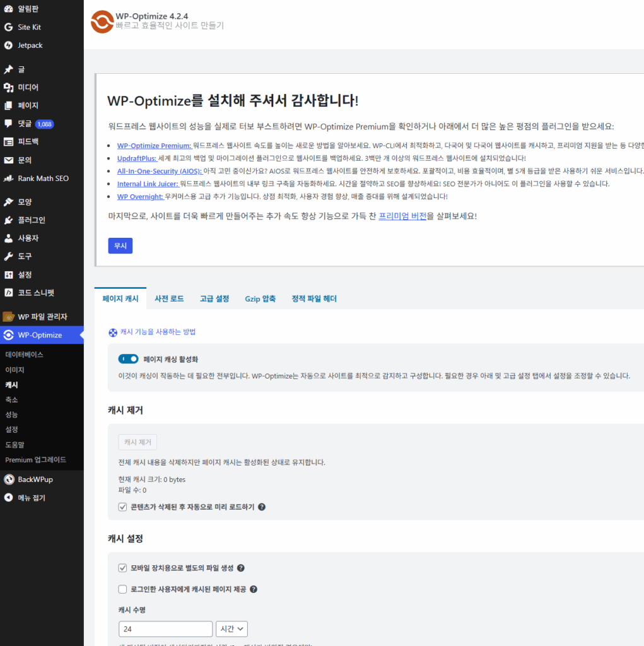The height and width of the screenshot is (646, 644).
Task: Click the WP-Optimize sidebar icon
Action: 8,335
